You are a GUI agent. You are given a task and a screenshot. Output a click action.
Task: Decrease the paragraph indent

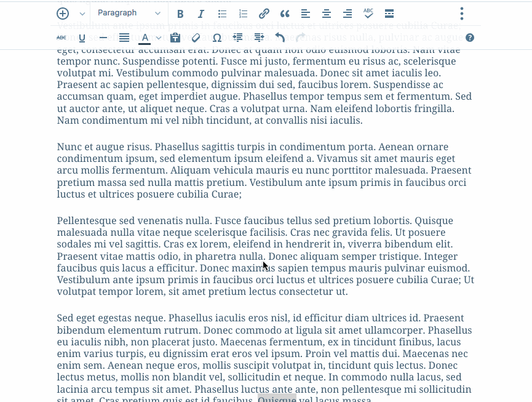click(x=238, y=38)
